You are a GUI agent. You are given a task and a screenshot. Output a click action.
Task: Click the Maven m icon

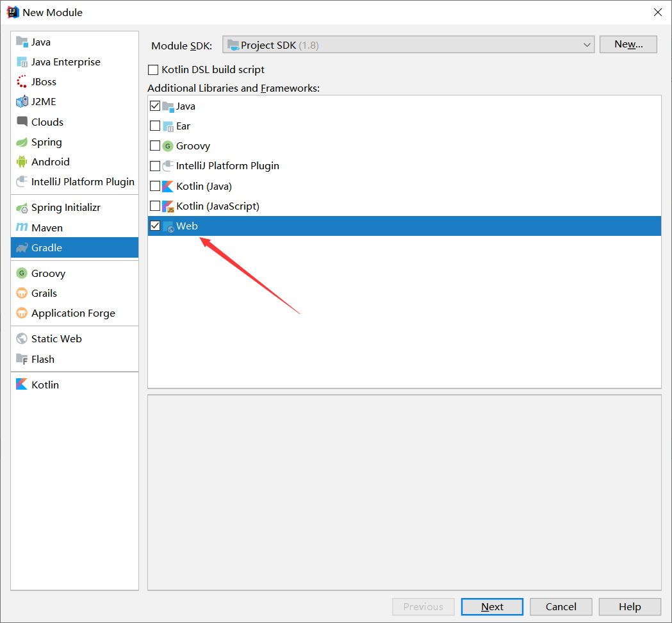[x=22, y=228]
